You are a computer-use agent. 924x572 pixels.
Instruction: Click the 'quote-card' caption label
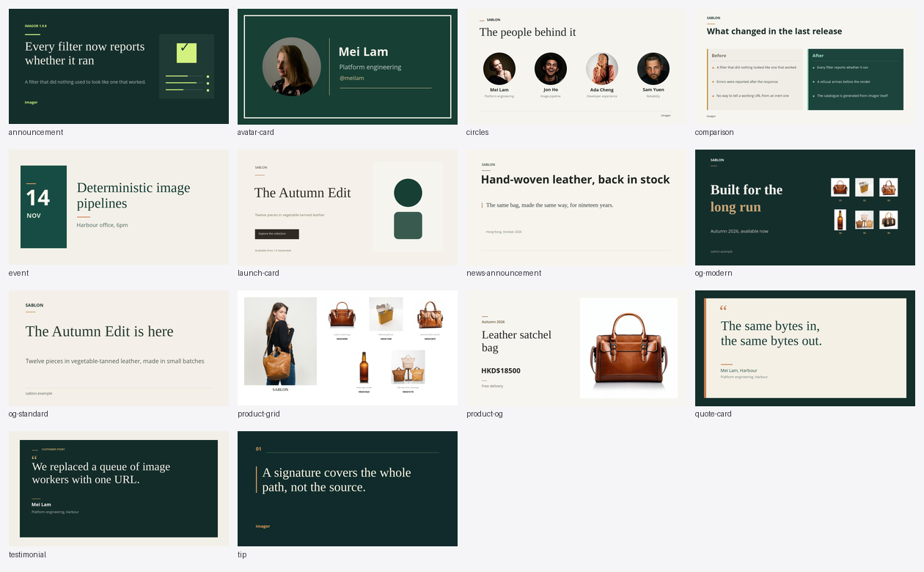(x=714, y=414)
